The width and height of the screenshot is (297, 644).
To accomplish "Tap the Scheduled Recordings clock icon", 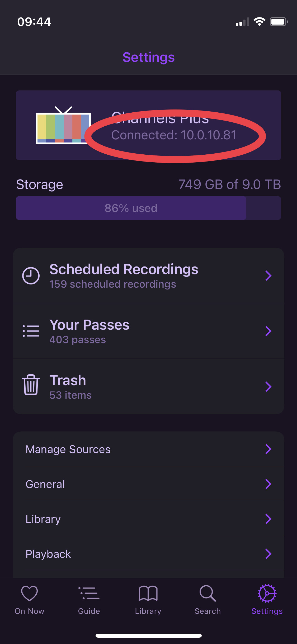I will pyautogui.click(x=31, y=276).
